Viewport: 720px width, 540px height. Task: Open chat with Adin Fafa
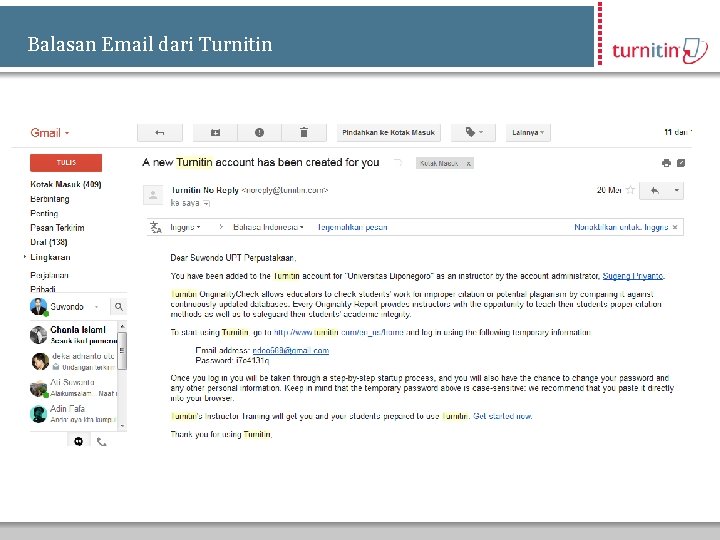(x=73, y=414)
